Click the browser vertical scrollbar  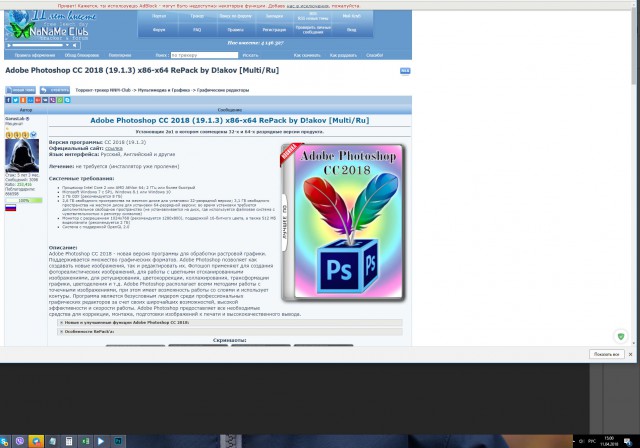634,175
